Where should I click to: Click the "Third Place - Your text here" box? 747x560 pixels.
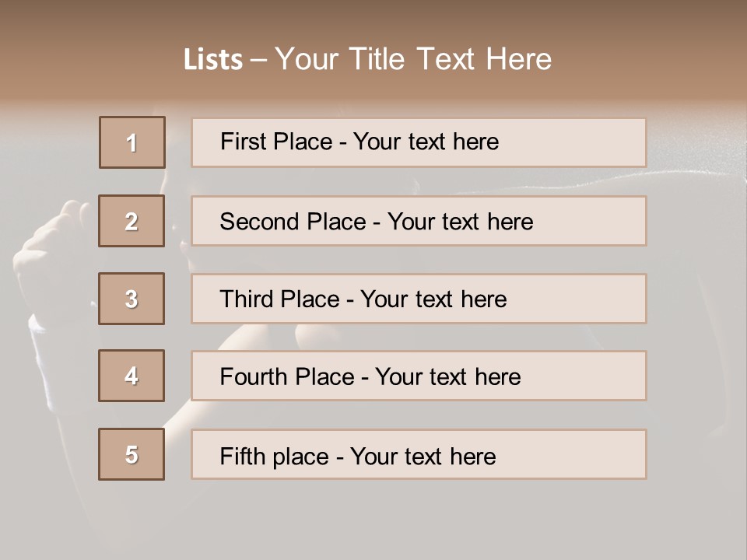(419, 299)
